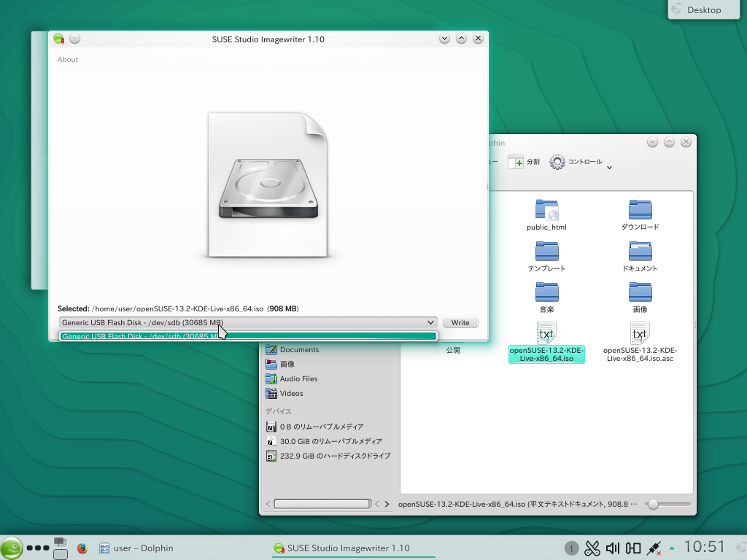The width and height of the screenshot is (747, 560).
Task: Click the rightmost arrow beside the places scrollbar
Action: [x=387, y=504]
